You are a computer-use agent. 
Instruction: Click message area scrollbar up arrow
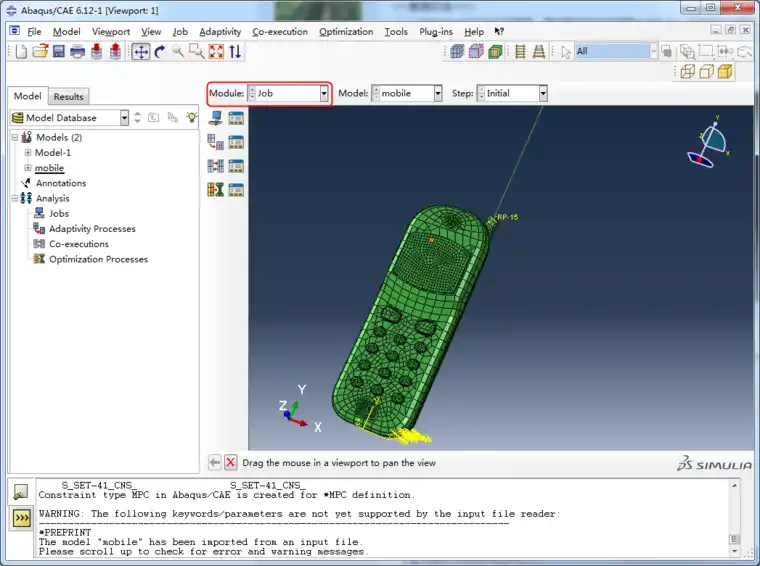pyautogui.click(x=735, y=485)
